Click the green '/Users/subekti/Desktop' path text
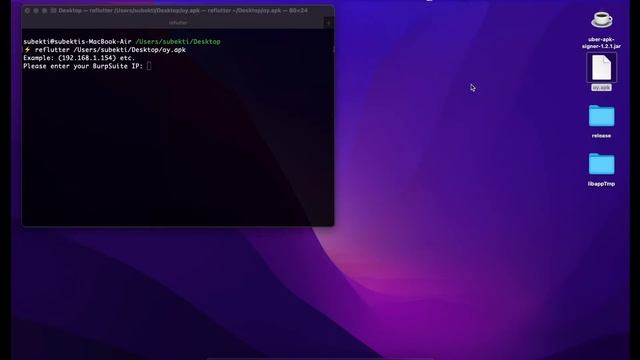The image size is (640, 360). [178, 42]
